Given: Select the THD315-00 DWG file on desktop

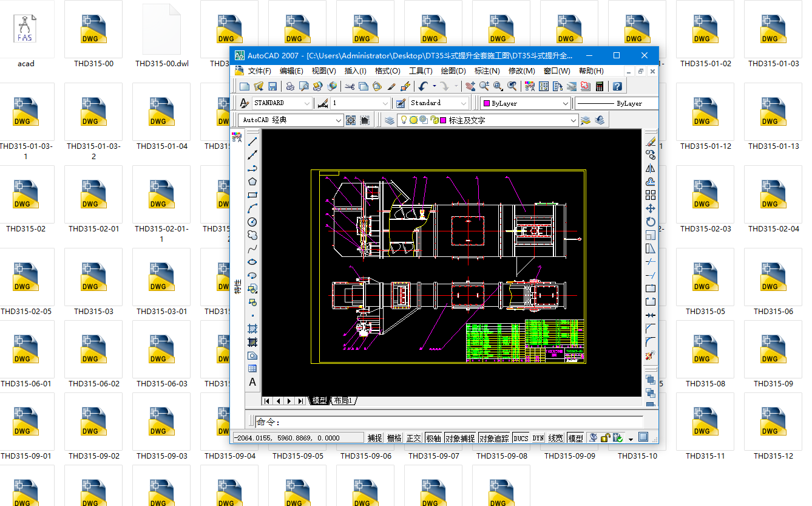Looking at the screenshot, I should coord(93,35).
